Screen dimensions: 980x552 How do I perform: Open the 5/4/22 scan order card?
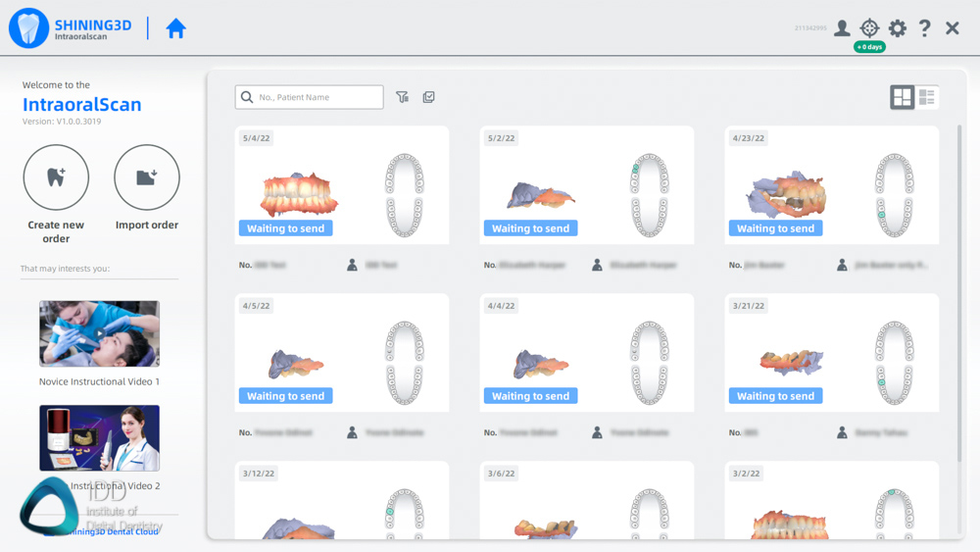(x=342, y=184)
